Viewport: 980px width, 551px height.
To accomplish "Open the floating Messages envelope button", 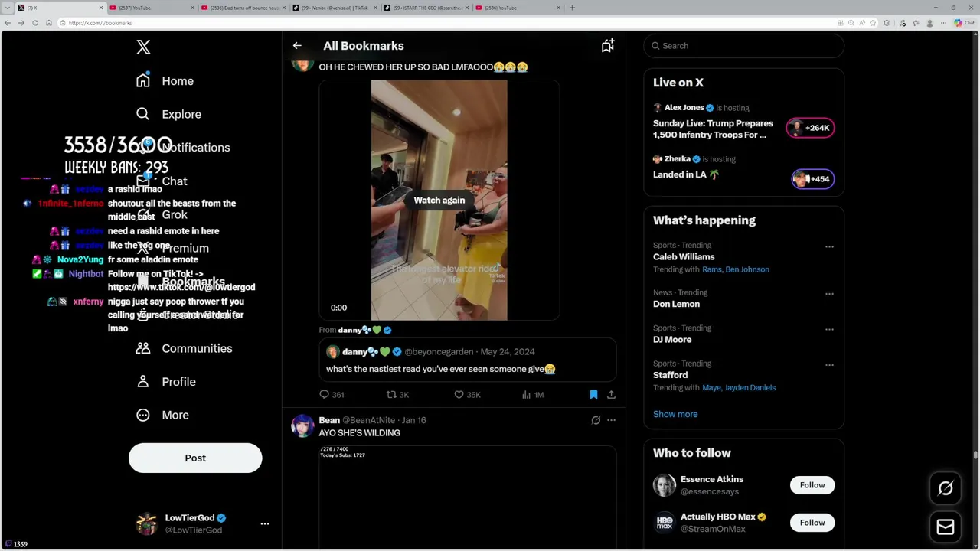I will pos(946,527).
